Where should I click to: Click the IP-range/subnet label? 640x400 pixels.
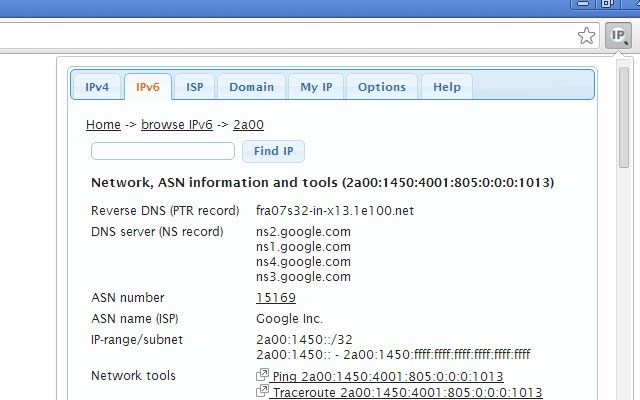click(x=137, y=340)
